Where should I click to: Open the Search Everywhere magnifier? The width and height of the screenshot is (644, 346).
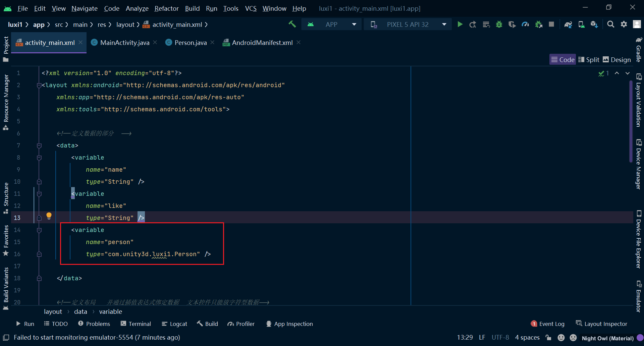click(x=611, y=24)
